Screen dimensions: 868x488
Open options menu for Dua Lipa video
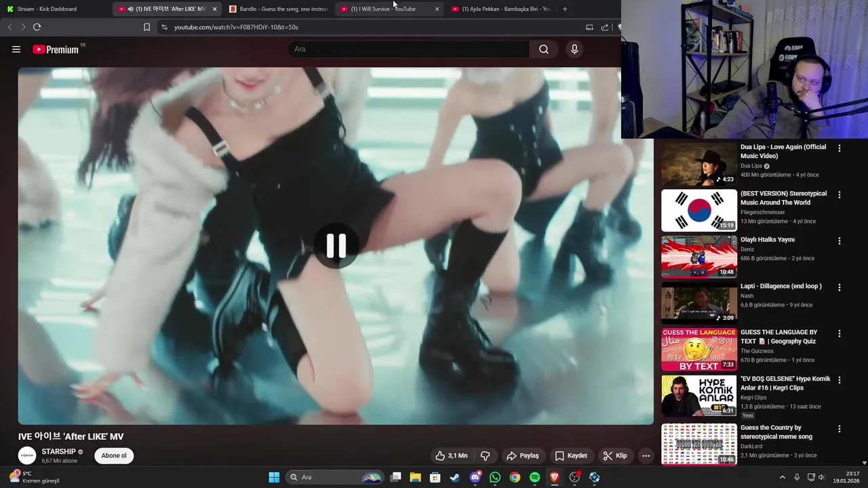pos(839,148)
